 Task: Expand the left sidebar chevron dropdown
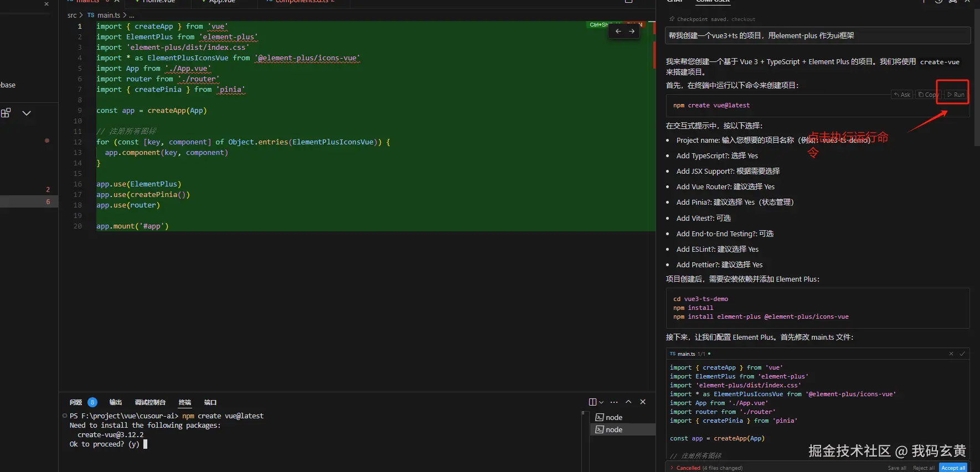[26, 113]
